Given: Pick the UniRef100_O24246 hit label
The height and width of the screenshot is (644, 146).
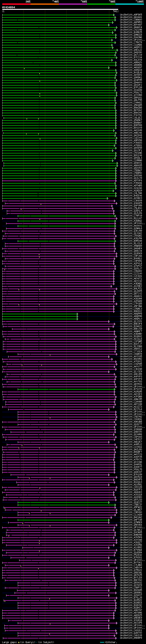Looking at the screenshot, I should (x=131, y=188).
